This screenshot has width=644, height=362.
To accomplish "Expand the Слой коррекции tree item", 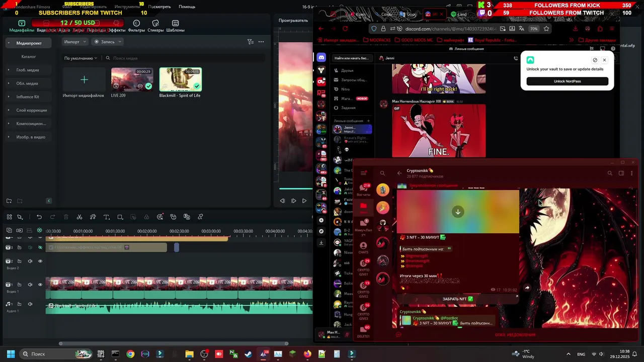I will point(9,110).
